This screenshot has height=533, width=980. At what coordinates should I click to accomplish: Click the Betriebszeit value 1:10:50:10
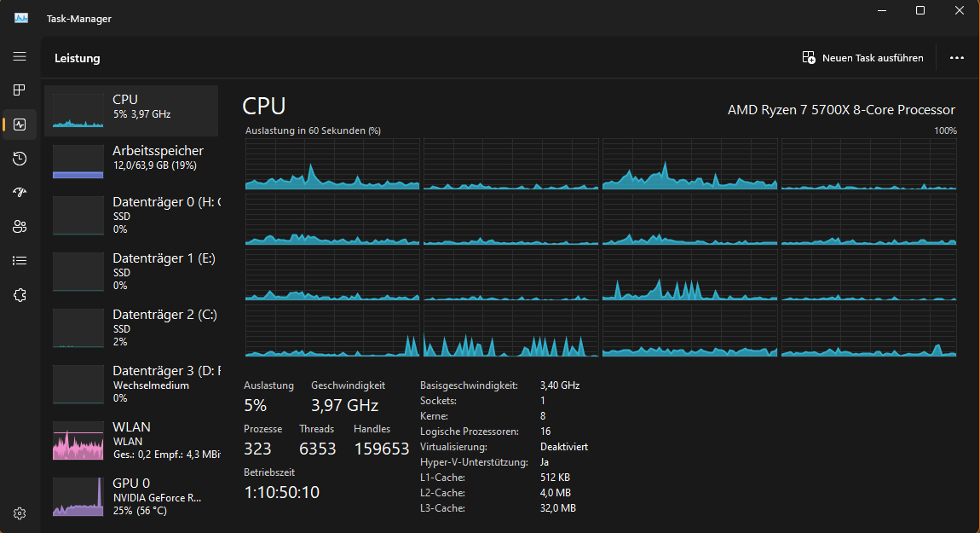[282, 492]
